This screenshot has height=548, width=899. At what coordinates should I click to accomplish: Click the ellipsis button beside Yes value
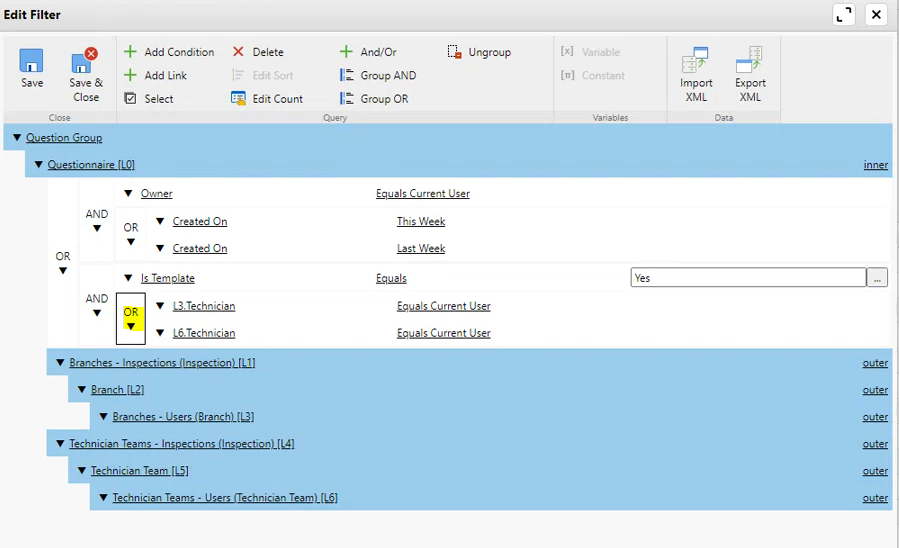click(877, 278)
